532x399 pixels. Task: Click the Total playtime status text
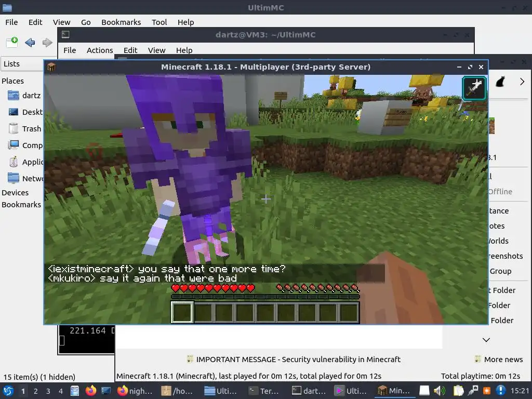(481, 376)
